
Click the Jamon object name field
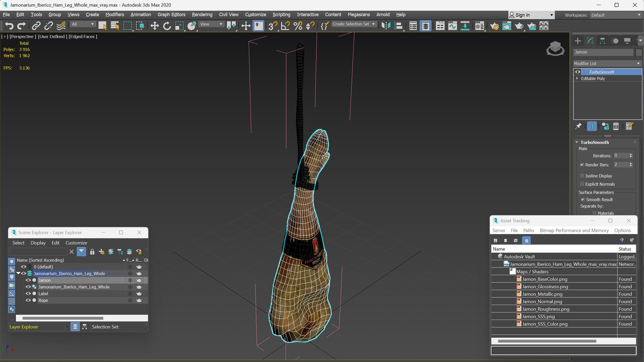(x=603, y=52)
